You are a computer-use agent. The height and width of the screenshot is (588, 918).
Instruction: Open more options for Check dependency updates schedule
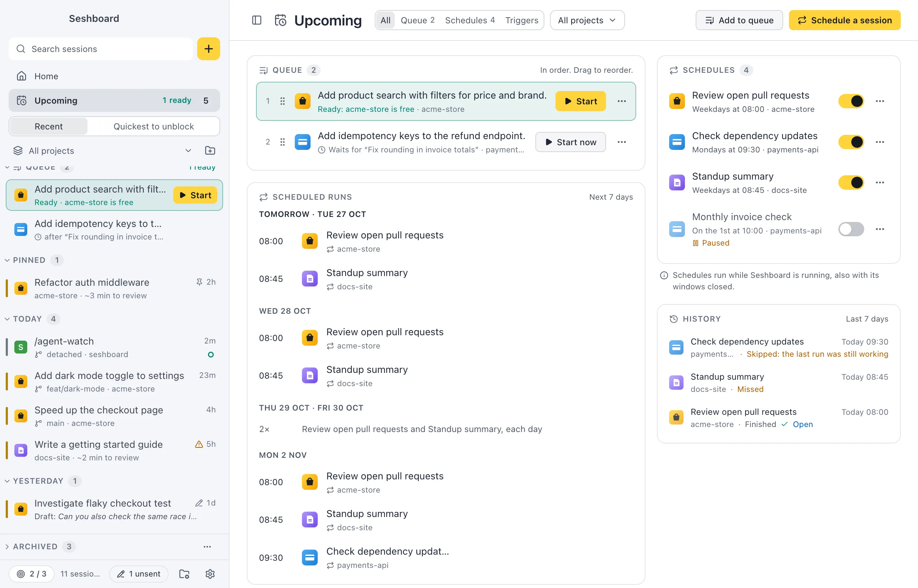[x=880, y=142]
